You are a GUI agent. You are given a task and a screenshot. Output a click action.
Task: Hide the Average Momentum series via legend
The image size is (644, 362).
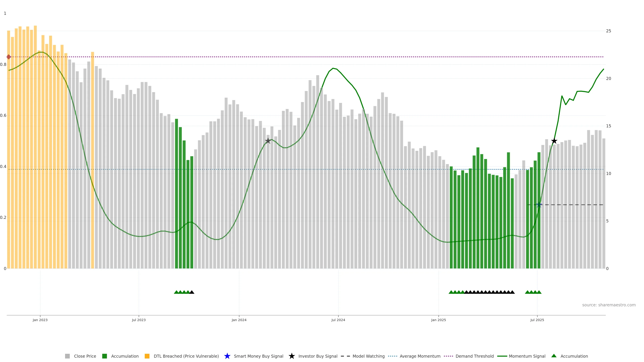click(x=420, y=356)
